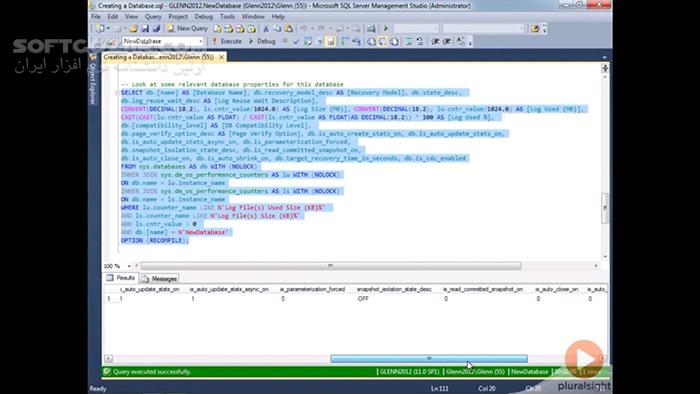This screenshot has height=394, width=700.
Task: Select the OFF cell in results
Action: (363, 299)
